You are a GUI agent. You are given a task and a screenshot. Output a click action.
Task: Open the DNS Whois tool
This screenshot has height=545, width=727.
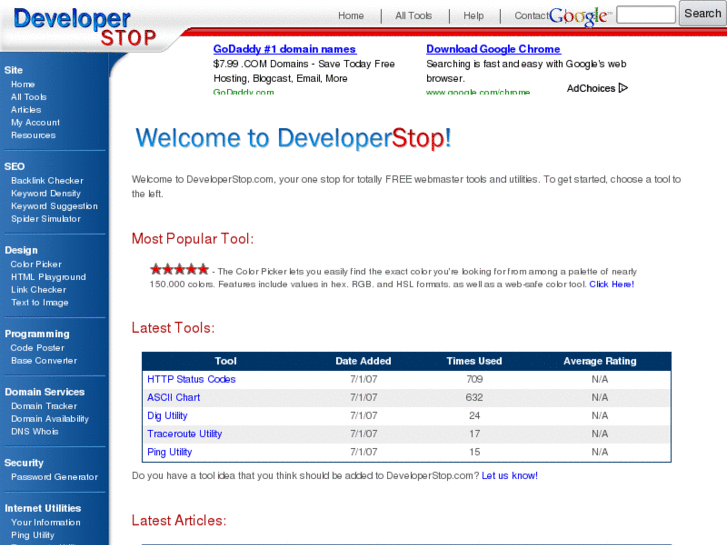(x=35, y=431)
